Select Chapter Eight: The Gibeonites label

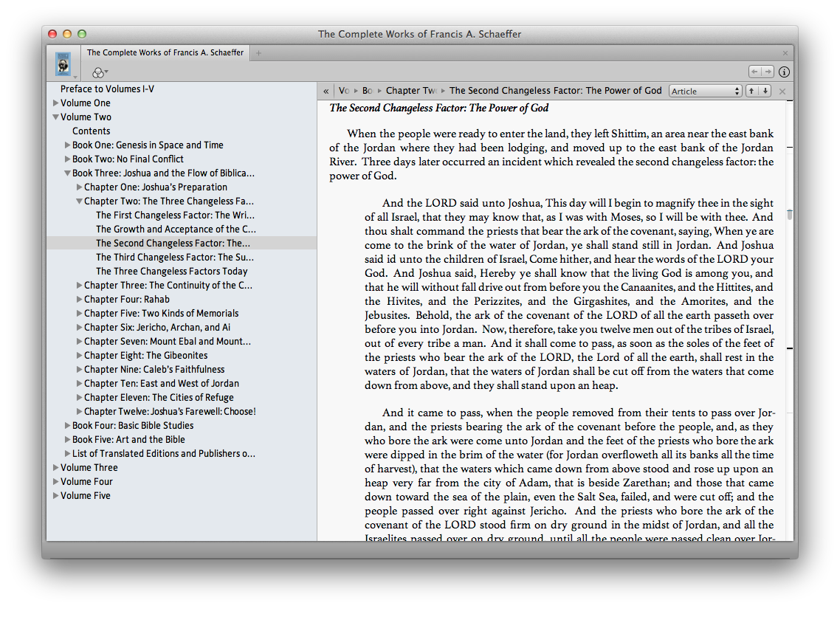coord(145,356)
